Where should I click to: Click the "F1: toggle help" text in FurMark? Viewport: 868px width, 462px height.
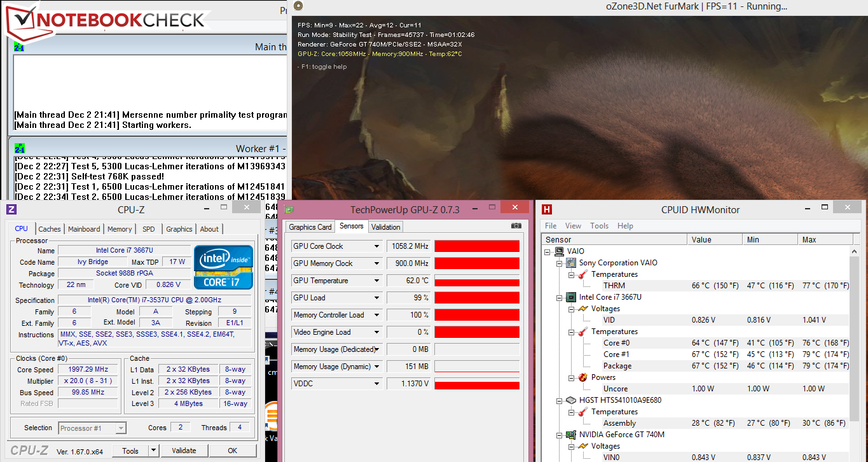click(322, 67)
